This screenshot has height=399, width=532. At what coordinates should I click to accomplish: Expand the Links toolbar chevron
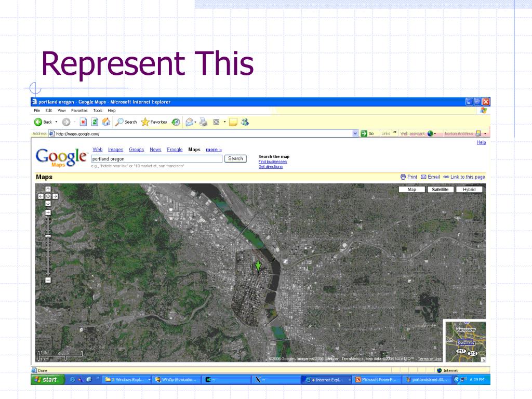395,132
